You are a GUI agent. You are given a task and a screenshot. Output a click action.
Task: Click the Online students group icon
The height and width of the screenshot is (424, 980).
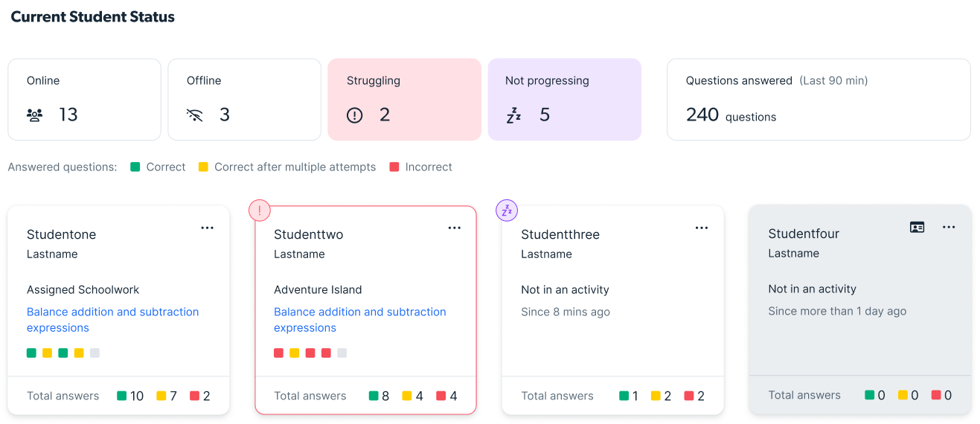click(x=34, y=115)
